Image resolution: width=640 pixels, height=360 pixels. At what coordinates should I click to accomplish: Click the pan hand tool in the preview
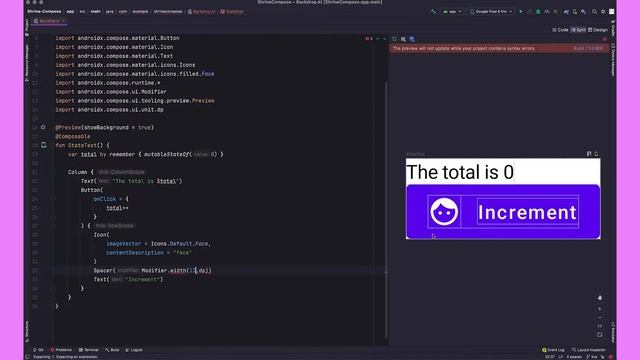click(x=600, y=298)
